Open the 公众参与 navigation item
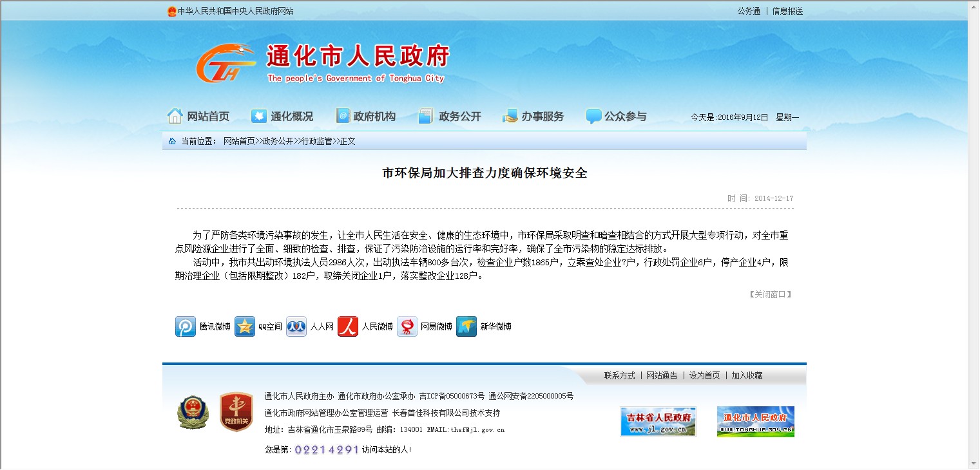The height and width of the screenshot is (470, 980). click(x=616, y=117)
